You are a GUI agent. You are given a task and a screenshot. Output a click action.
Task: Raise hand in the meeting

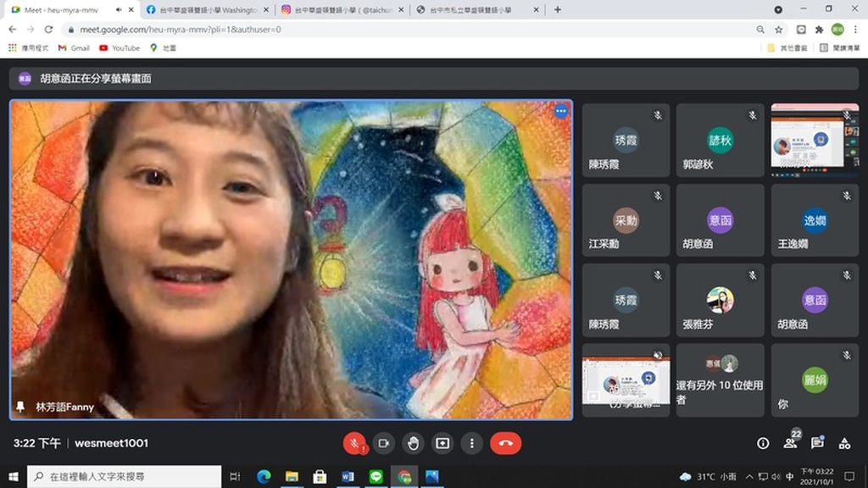(413, 443)
